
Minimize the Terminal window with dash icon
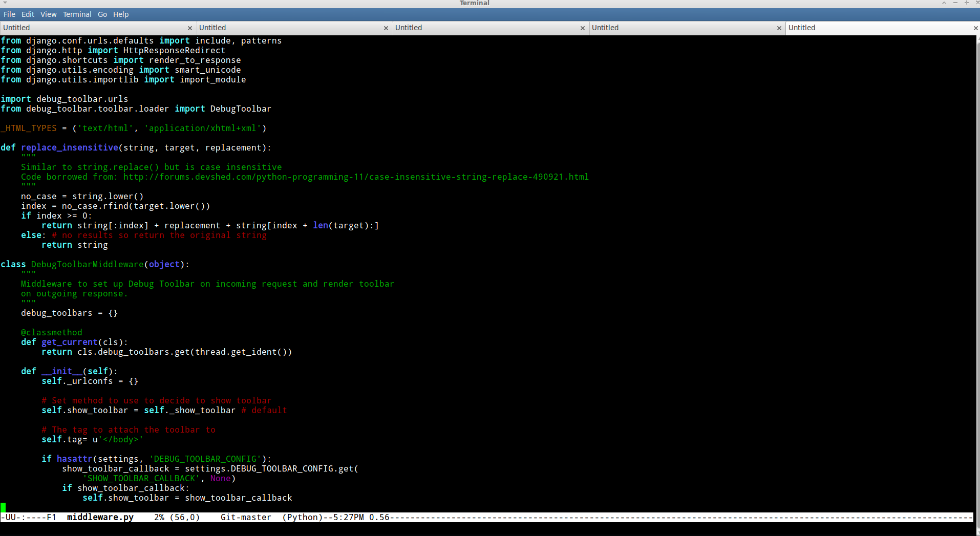[955, 3]
